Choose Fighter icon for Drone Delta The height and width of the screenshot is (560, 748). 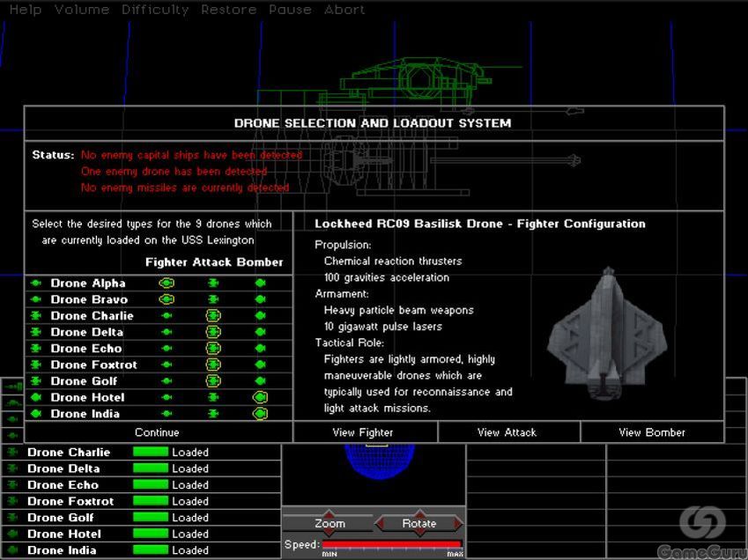tap(167, 332)
